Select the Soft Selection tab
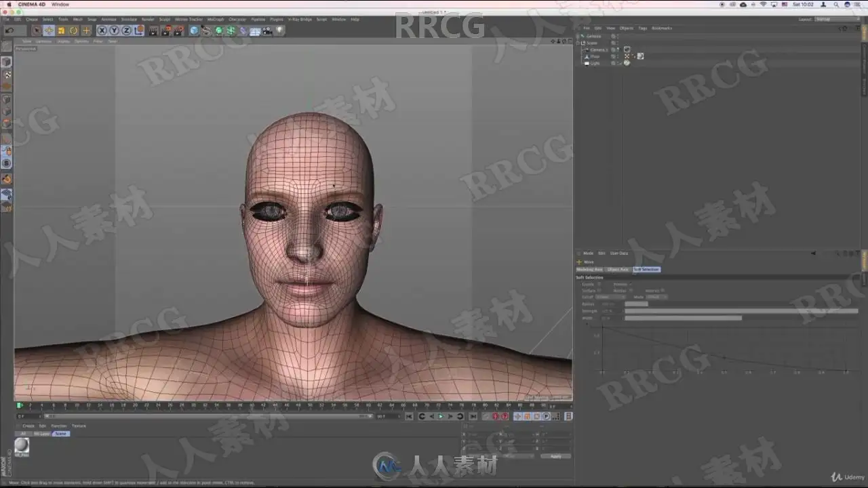Viewport: 868px width, 488px height. tap(646, 269)
